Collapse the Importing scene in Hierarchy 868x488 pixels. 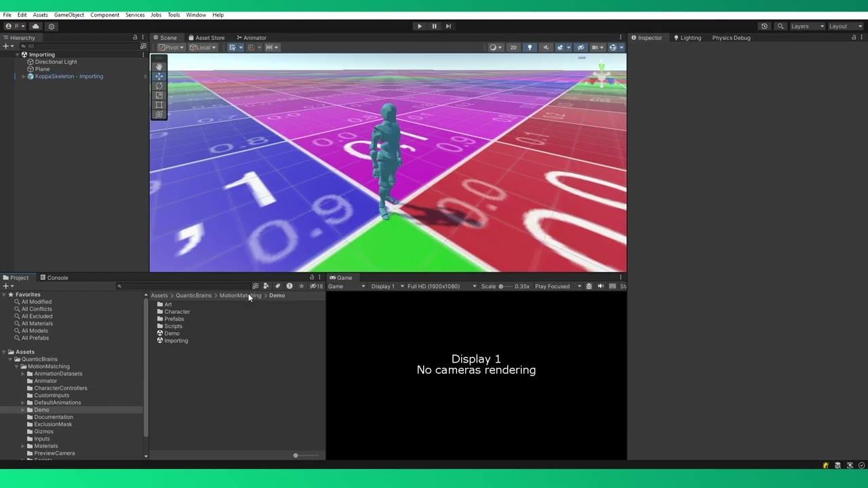click(x=18, y=55)
